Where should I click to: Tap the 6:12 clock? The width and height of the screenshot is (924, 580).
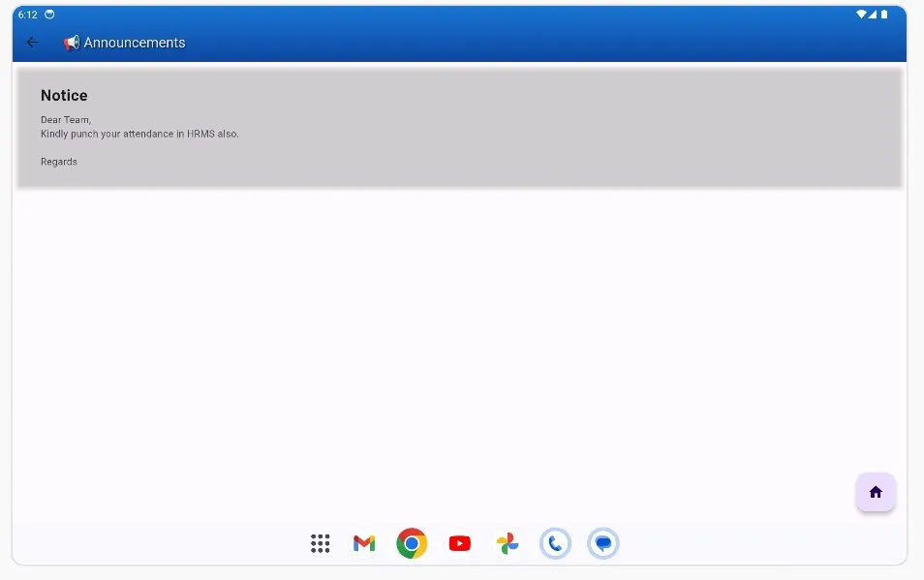click(x=28, y=15)
